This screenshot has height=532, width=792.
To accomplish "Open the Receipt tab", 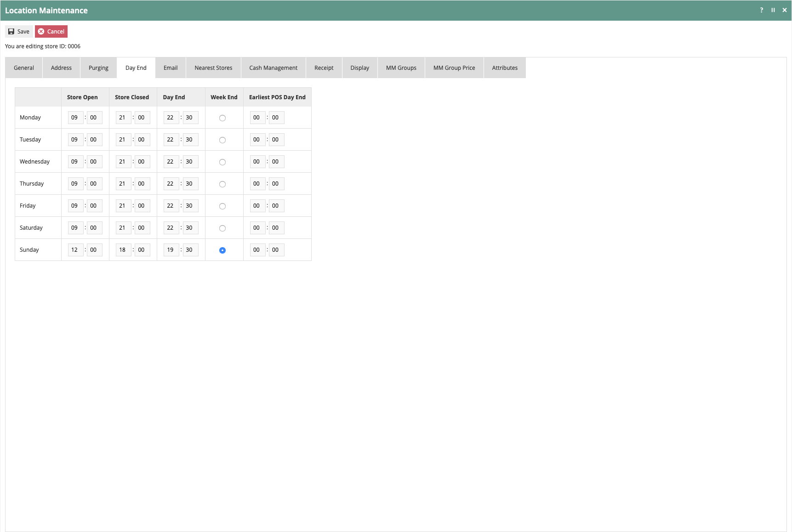I will coord(324,68).
